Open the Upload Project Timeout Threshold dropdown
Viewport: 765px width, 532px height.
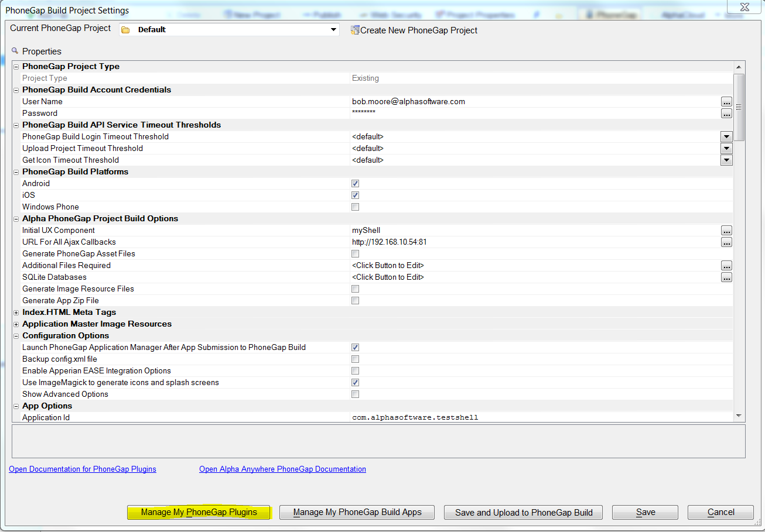(726, 149)
